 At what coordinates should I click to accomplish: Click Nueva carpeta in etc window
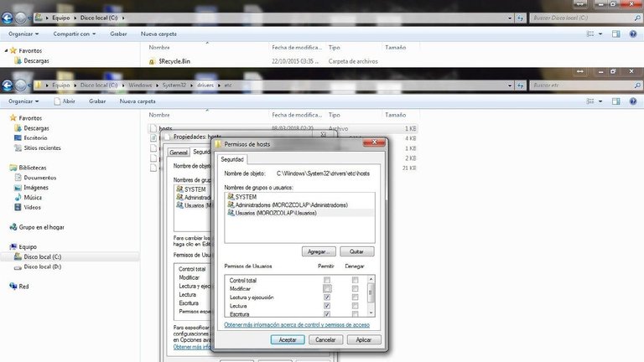tap(138, 101)
